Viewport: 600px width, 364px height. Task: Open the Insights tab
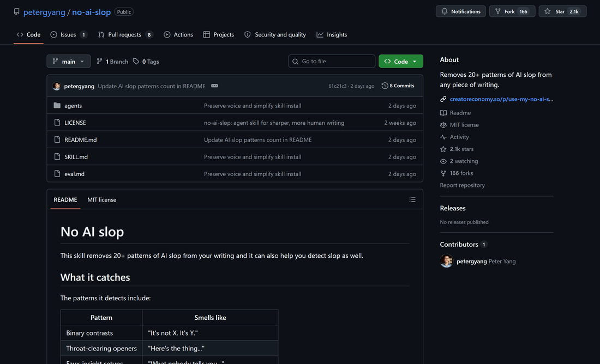tap(332, 34)
